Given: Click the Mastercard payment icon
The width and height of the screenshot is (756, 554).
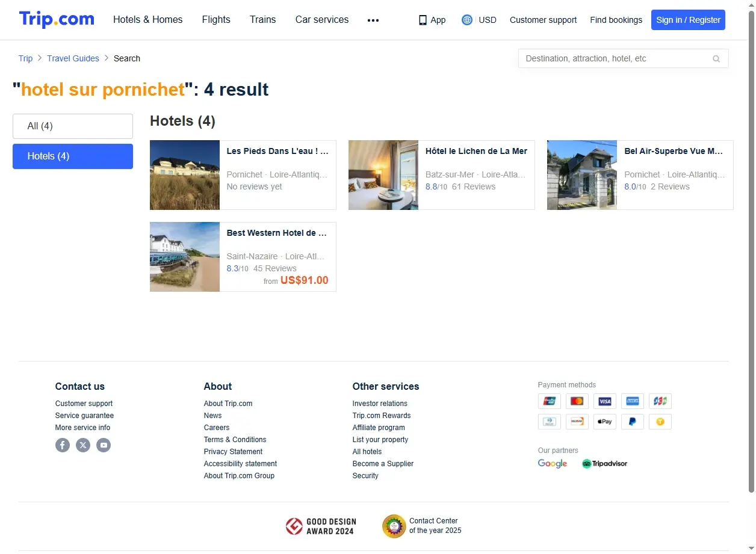Looking at the screenshot, I should pos(577,401).
